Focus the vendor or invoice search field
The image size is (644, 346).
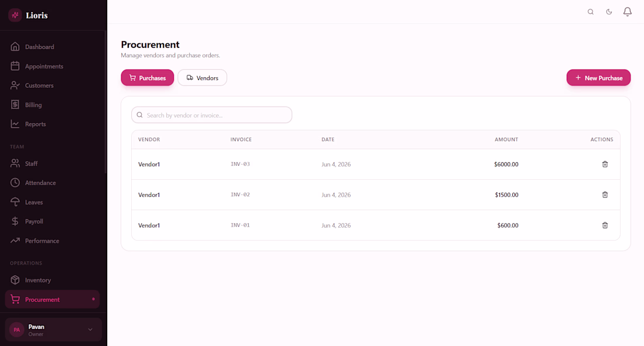pos(211,115)
